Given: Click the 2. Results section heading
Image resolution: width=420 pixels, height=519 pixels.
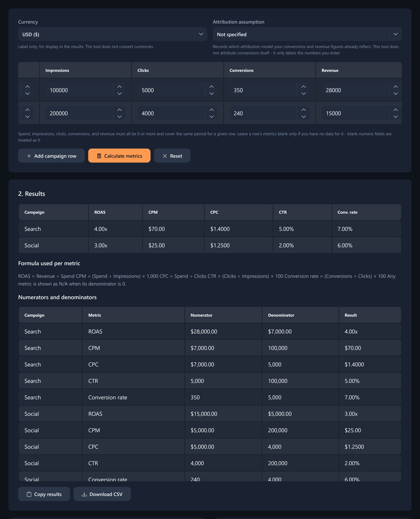Looking at the screenshot, I should (x=31, y=194).
